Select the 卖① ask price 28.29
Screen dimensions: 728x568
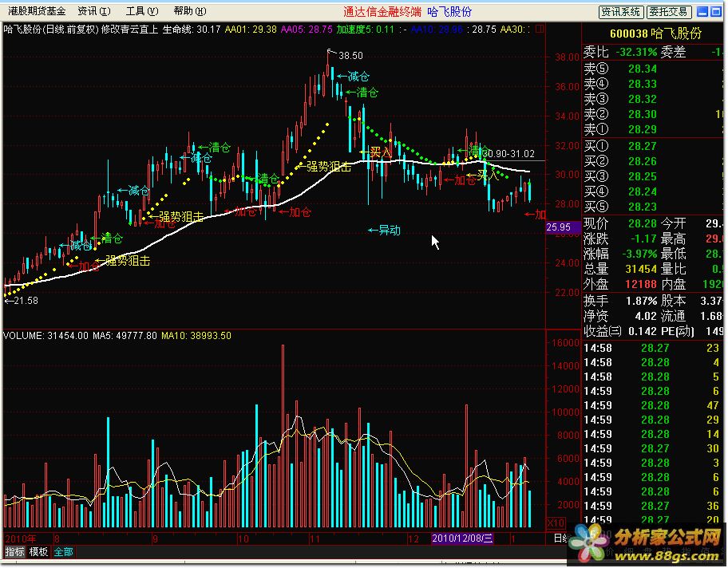click(642, 129)
